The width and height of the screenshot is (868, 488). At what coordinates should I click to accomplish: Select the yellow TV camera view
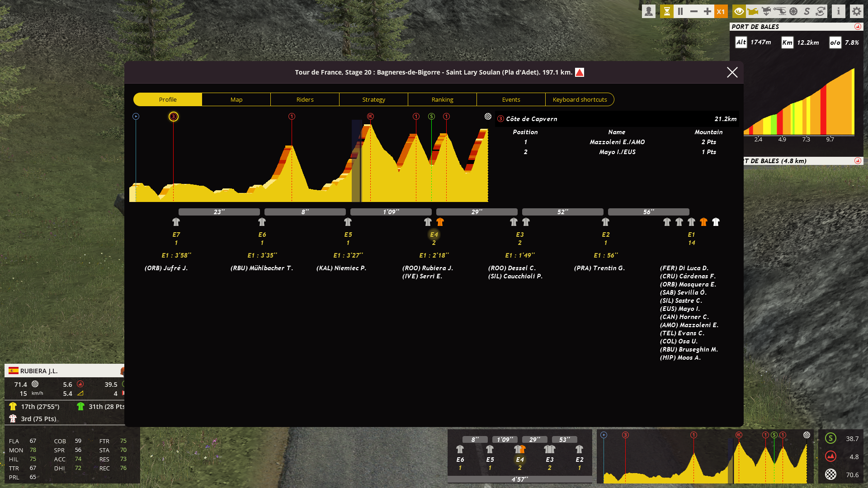click(753, 11)
